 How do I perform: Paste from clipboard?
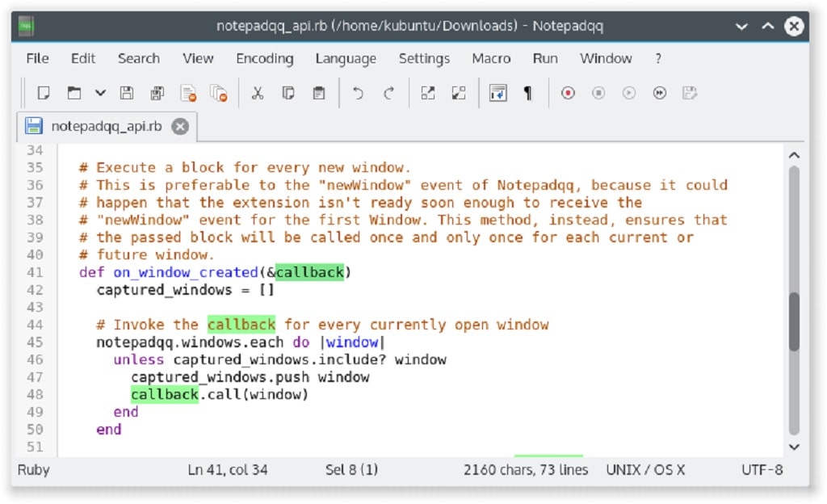click(x=318, y=93)
